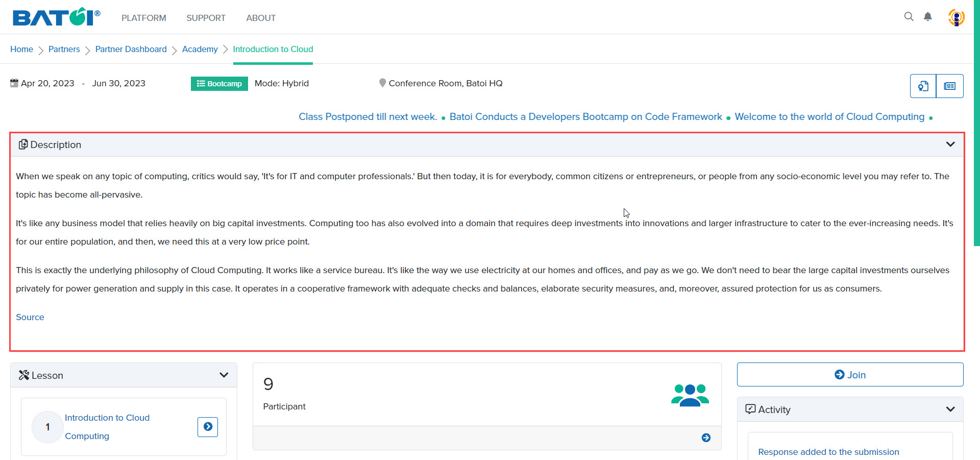Click the arrow under Participant card

[706, 438]
